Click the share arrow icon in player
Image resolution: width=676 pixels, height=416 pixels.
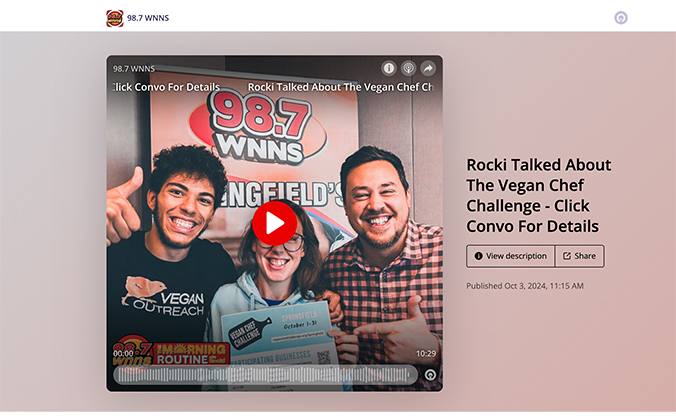pyautogui.click(x=428, y=68)
